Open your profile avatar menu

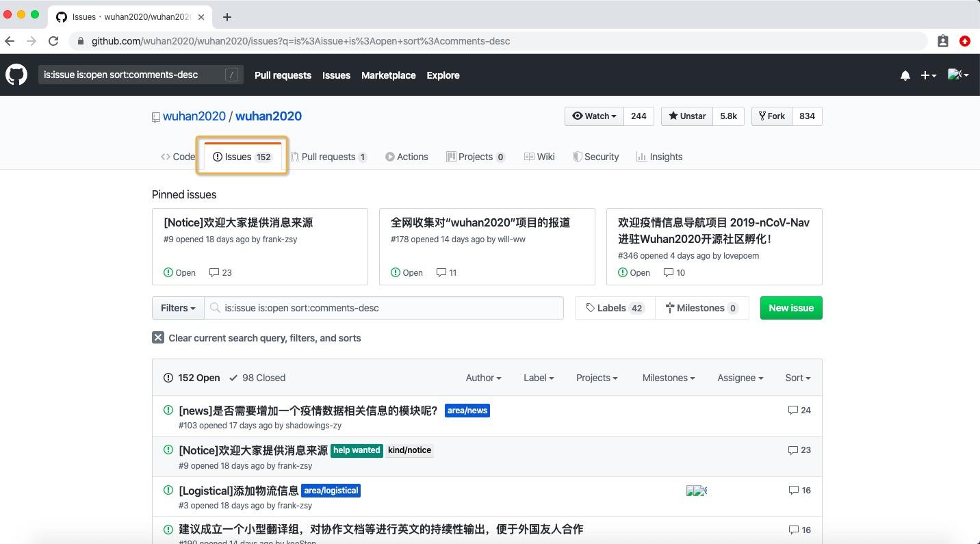point(957,75)
